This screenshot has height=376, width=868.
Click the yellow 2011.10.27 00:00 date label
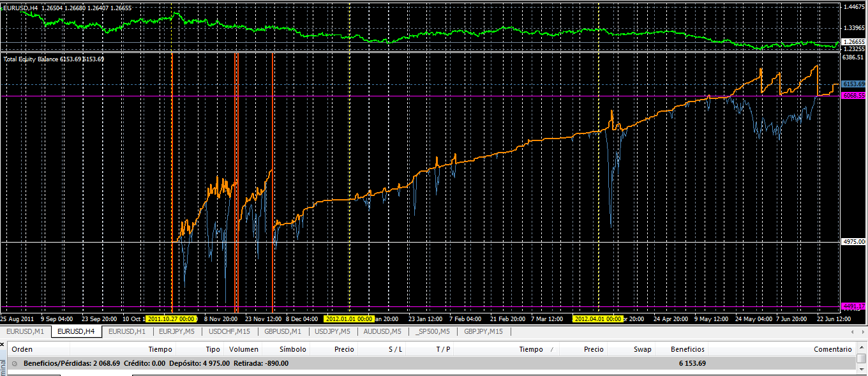(171, 318)
